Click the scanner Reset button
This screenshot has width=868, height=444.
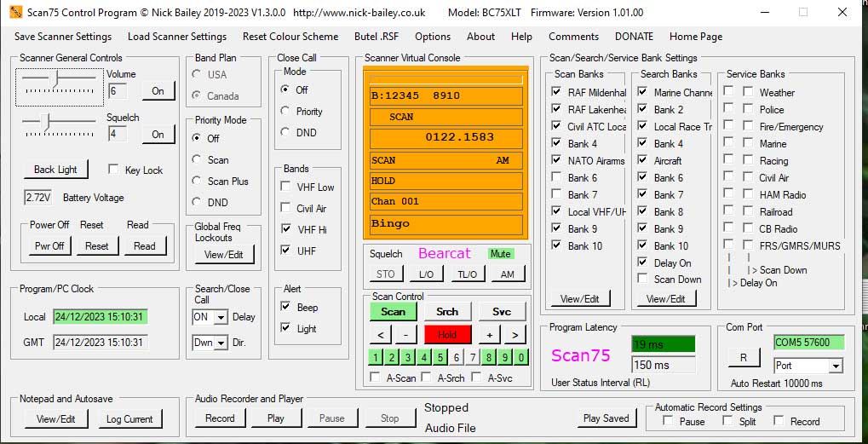tap(97, 245)
